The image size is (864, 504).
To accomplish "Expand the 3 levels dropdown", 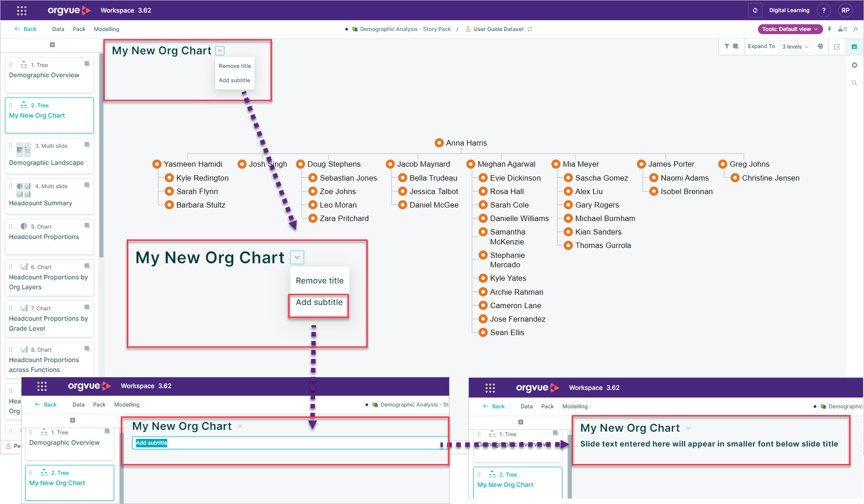I will pos(795,47).
